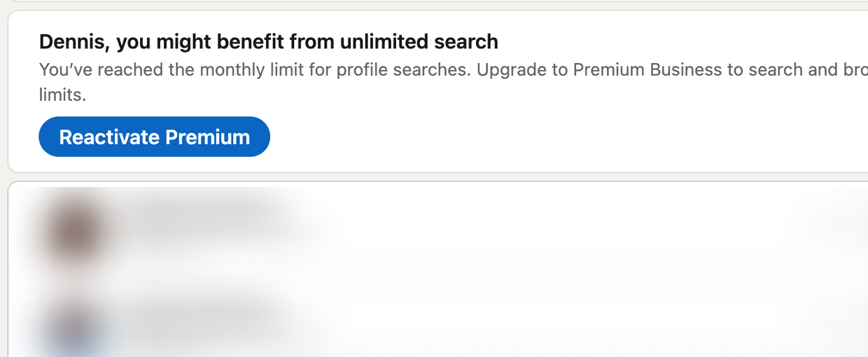Screen dimensions: 868x357
Task: Click the blurred subtitle under first result name
Action: pos(224,232)
